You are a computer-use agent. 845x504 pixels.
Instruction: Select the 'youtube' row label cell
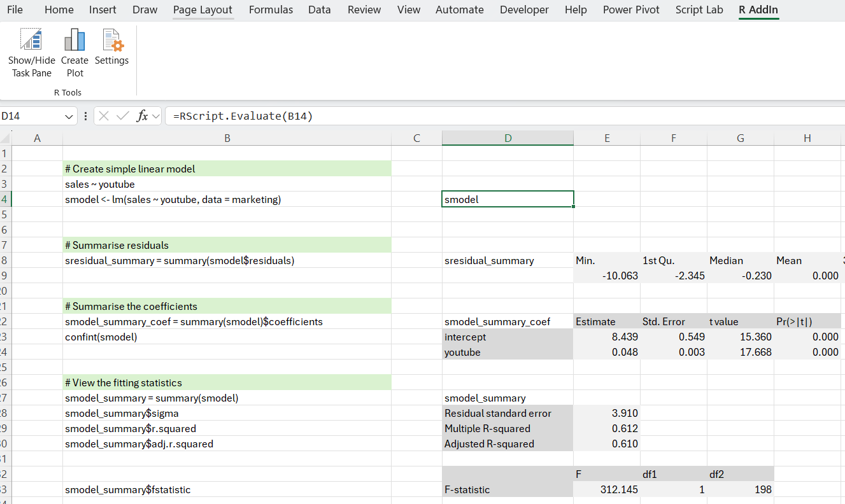[x=508, y=352]
